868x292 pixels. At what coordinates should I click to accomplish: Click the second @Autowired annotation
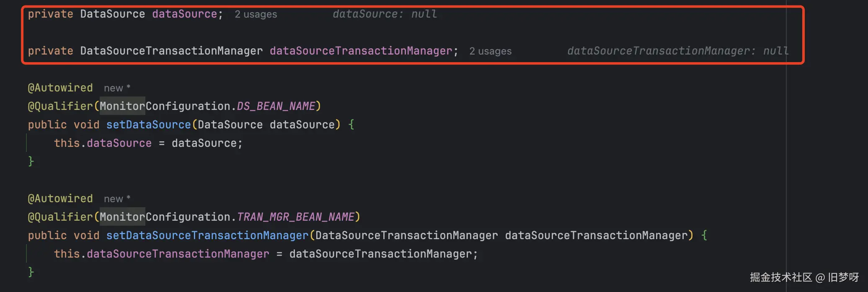tap(60, 199)
